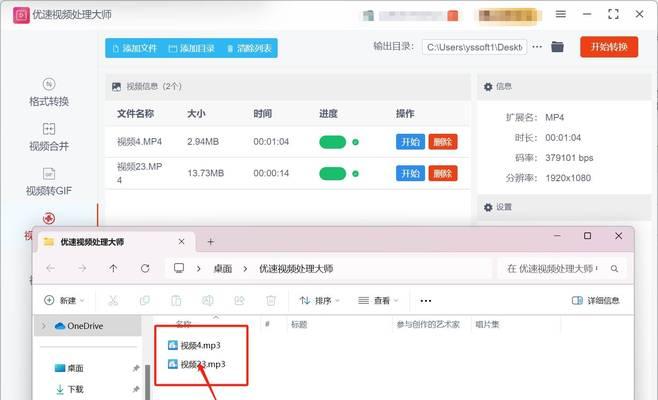Click the Delete trash icon in Explorer
The height and width of the screenshot is (400, 658).
point(271,301)
